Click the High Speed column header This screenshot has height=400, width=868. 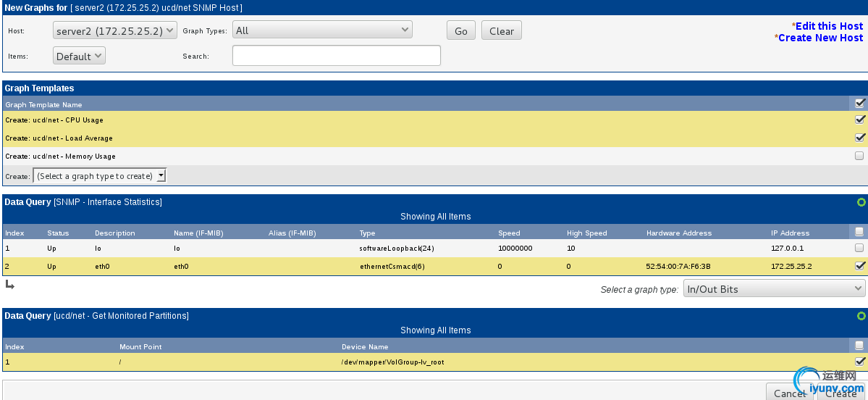[x=587, y=233]
